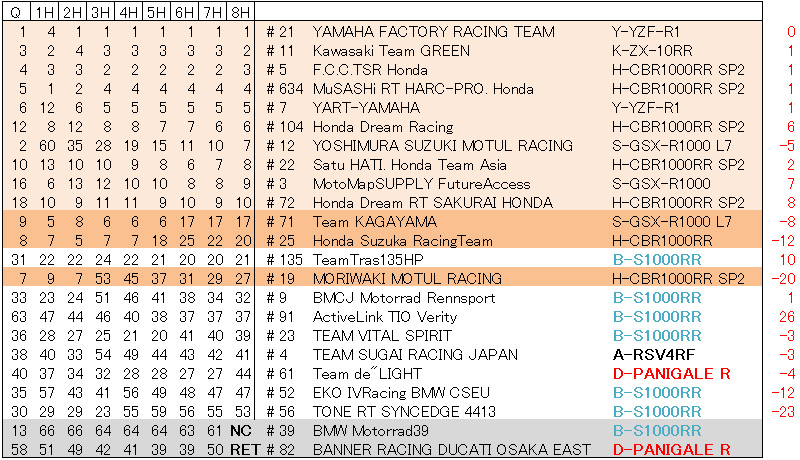Screen dimensions: 800x460
Task: Click TEAM VITAL SPIRIT cell
Action: click(382, 336)
